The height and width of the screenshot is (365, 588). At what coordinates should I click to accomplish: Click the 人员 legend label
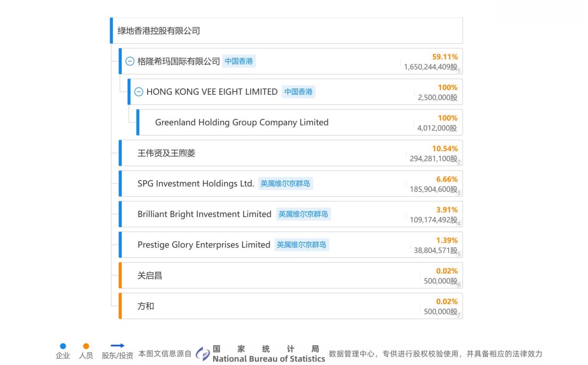(x=86, y=355)
